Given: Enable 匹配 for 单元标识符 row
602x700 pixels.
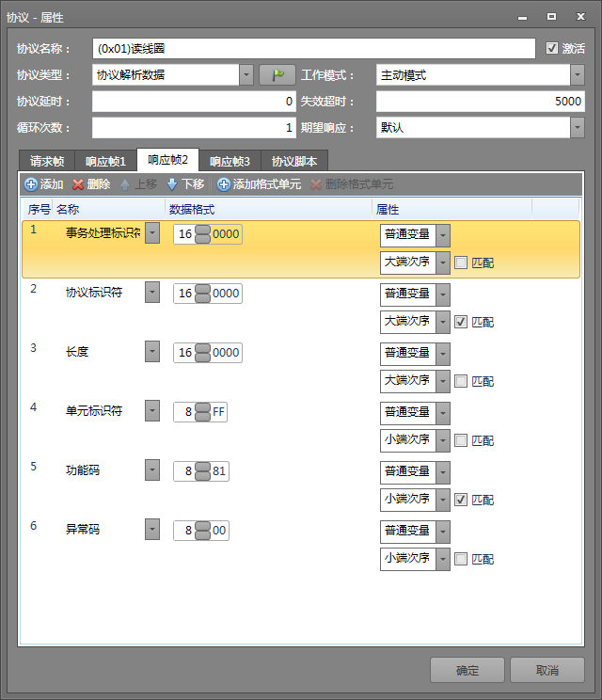Looking at the screenshot, I should [461, 440].
